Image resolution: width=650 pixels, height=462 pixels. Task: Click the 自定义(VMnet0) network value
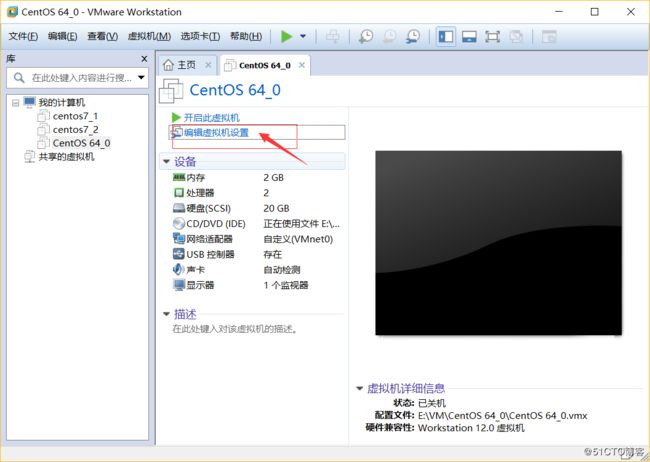298,239
